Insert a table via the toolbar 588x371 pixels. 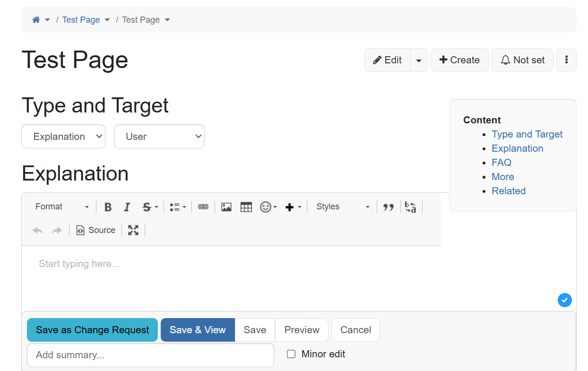[x=246, y=207]
